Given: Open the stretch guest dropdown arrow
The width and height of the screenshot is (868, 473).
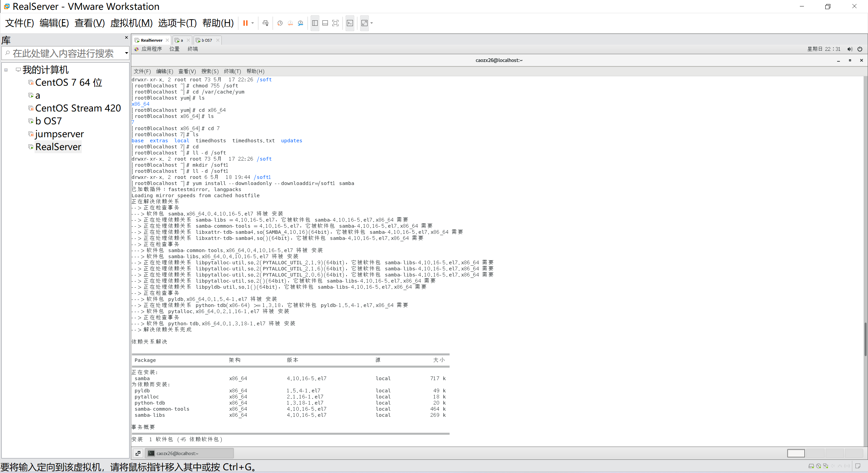Looking at the screenshot, I should 372,23.
